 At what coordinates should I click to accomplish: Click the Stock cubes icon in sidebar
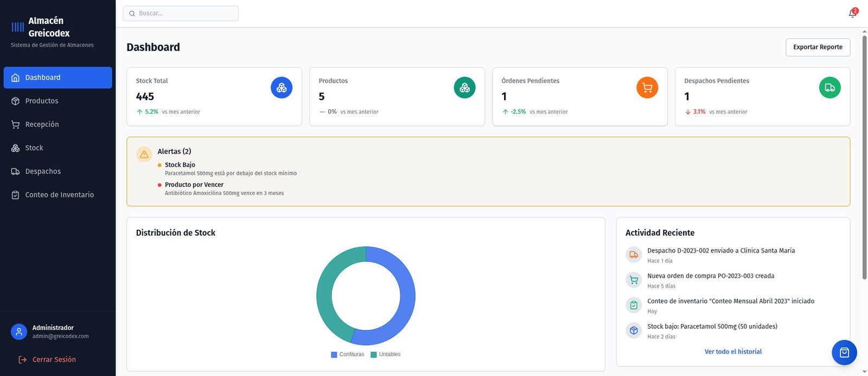[16, 148]
